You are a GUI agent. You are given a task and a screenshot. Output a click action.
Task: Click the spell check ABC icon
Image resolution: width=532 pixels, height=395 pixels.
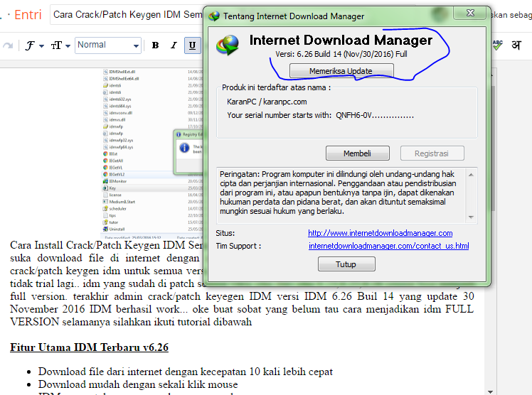click(x=497, y=45)
